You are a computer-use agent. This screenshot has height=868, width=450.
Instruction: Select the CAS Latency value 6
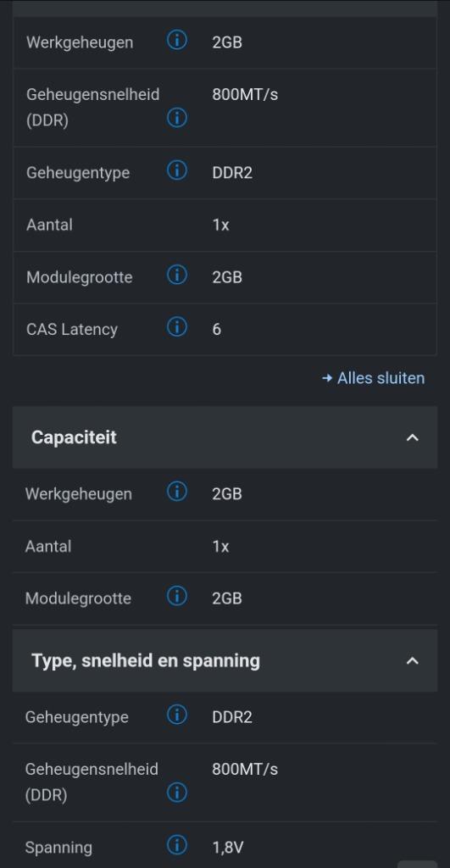tap(216, 330)
